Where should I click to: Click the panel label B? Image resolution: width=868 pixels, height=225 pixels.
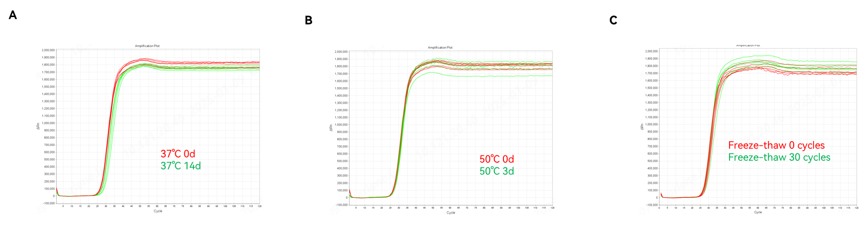point(308,20)
